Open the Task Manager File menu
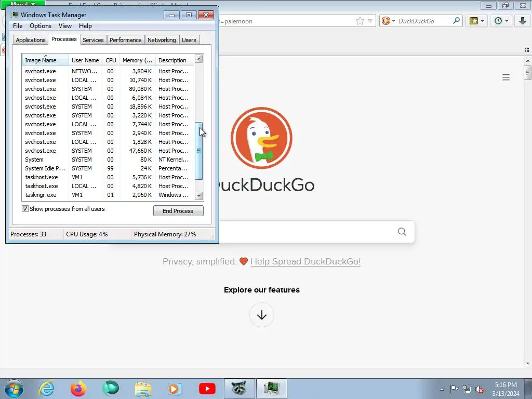This screenshot has width=532, height=399. coord(18,26)
